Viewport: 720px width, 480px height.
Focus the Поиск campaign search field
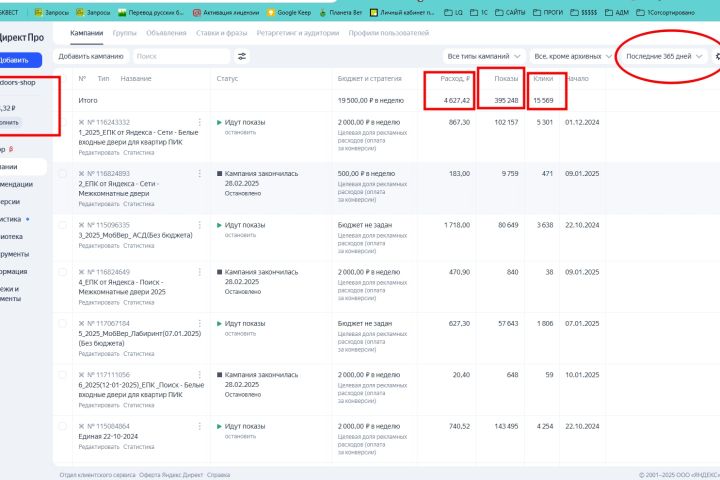click(181, 56)
